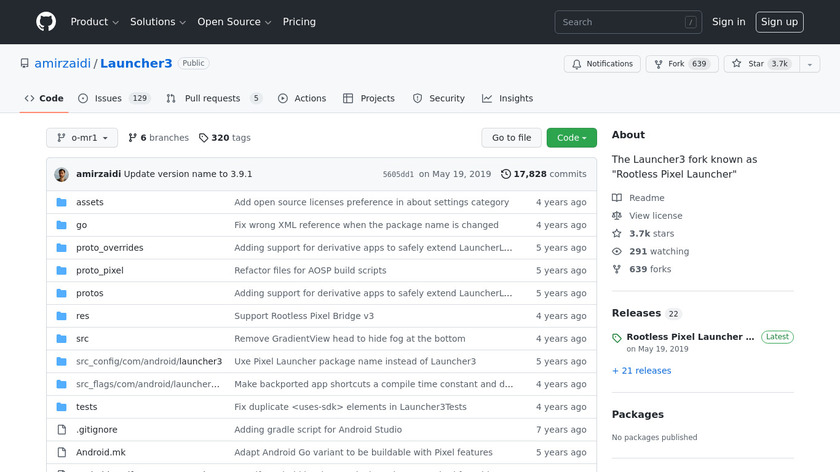Switch to the Issues tab
The height and width of the screenshot is (472, 840).
114,99
